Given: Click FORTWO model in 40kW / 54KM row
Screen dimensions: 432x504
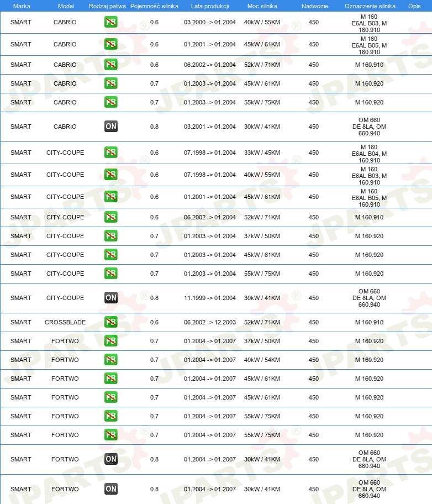Looking at the screenshot, I should coord(65,360).
